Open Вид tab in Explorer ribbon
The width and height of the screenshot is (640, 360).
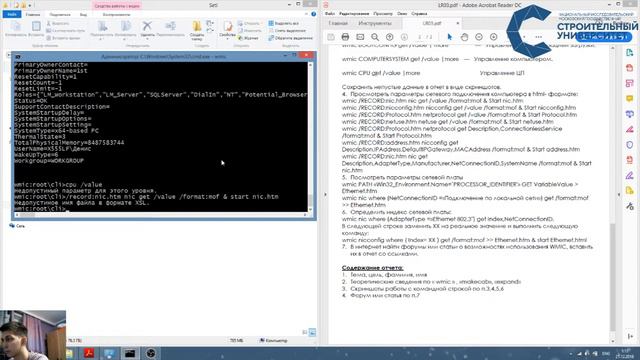(83, 14)
